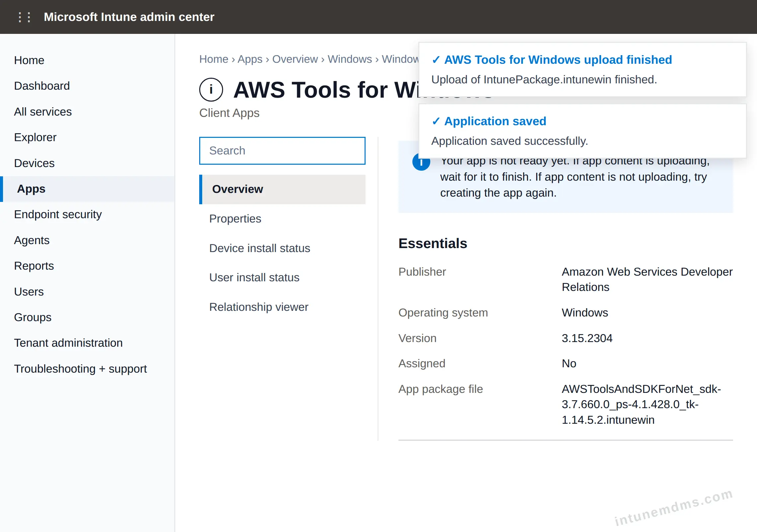Click the Assigned field label

(422, 363)
